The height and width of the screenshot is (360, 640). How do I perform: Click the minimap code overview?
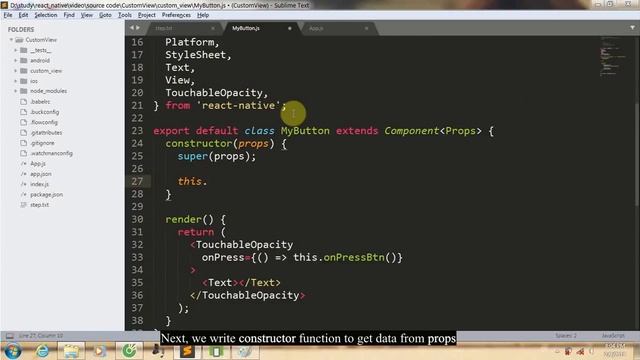613,57
